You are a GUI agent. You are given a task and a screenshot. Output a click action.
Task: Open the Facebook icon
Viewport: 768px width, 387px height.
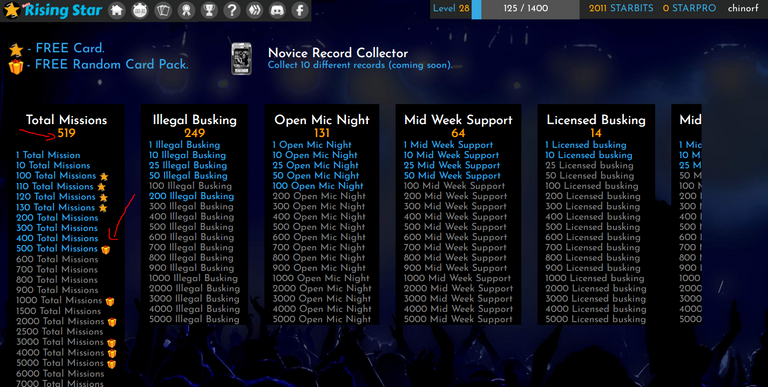[x=300, y=10]
